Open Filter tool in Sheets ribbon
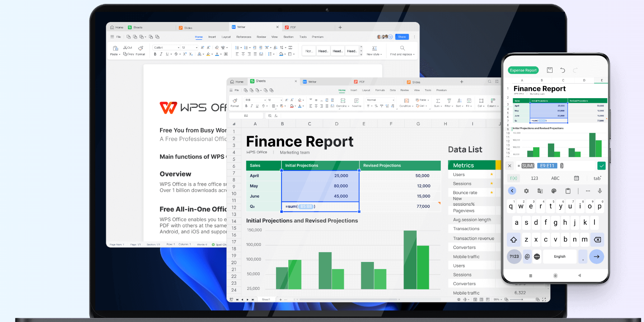The height and width of the screenshot is (322, 644). tap(449, 103)
